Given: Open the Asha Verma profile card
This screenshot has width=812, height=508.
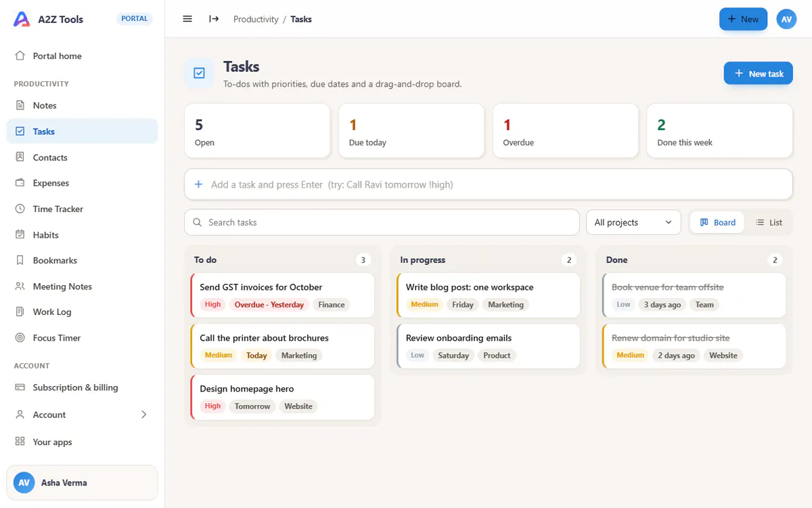Looking at the screenshot, I should 83,483.
